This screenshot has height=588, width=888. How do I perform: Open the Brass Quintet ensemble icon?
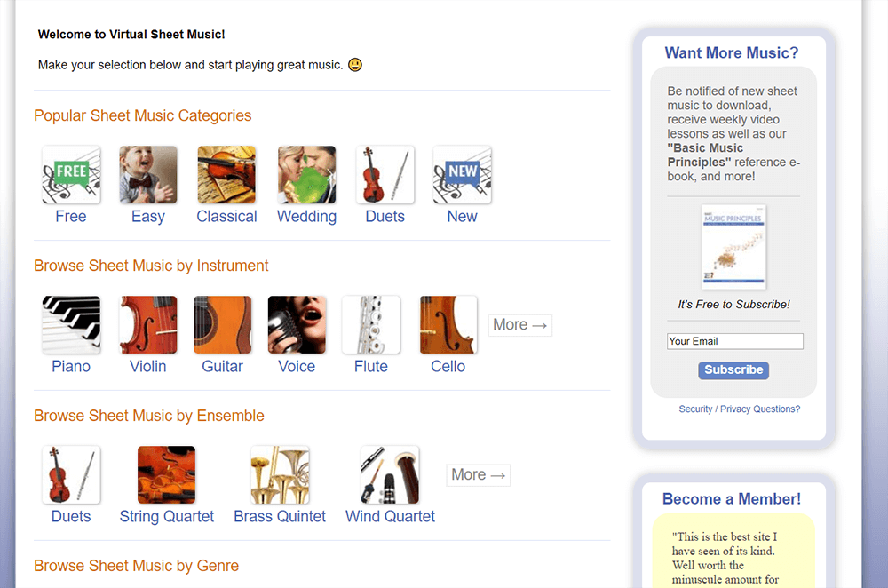point(280,474)
